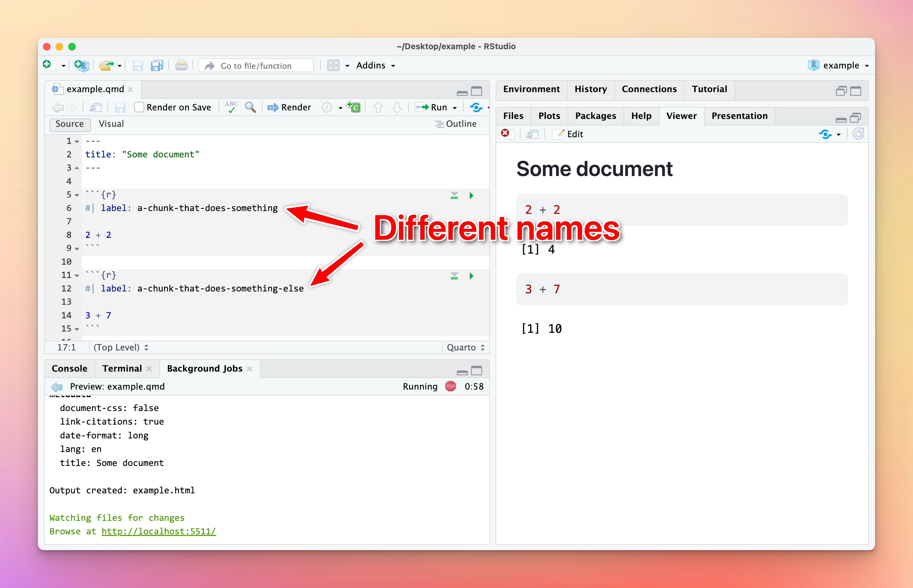Click the spell check ABC icon
This screenshot has width=913, height=588.
tap(231, 107)
